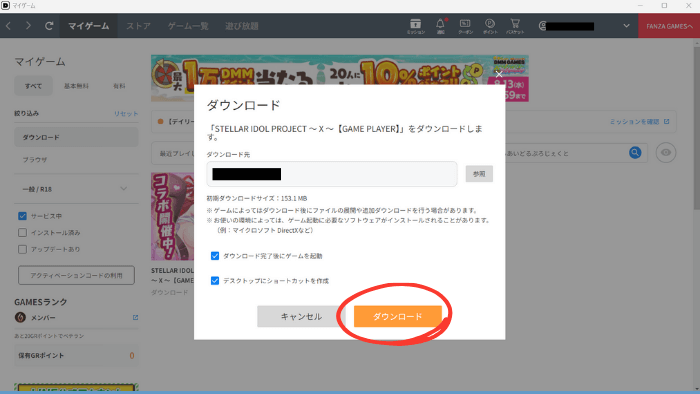
Task: Click the キャンセル button
Action: pos(301,316)
